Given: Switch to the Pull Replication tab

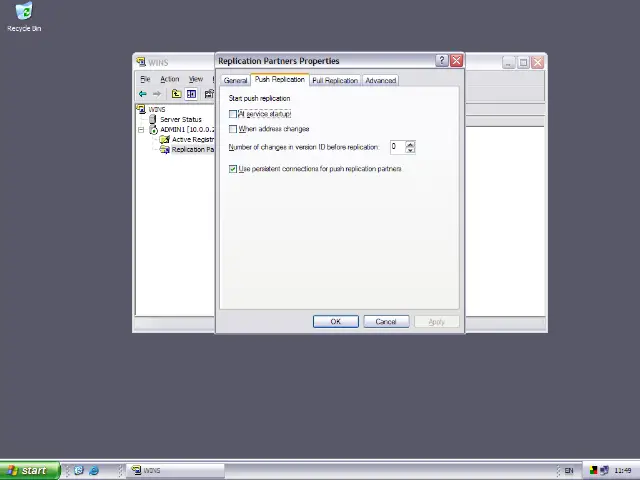Looking at the screenshot, I should 334,80.
